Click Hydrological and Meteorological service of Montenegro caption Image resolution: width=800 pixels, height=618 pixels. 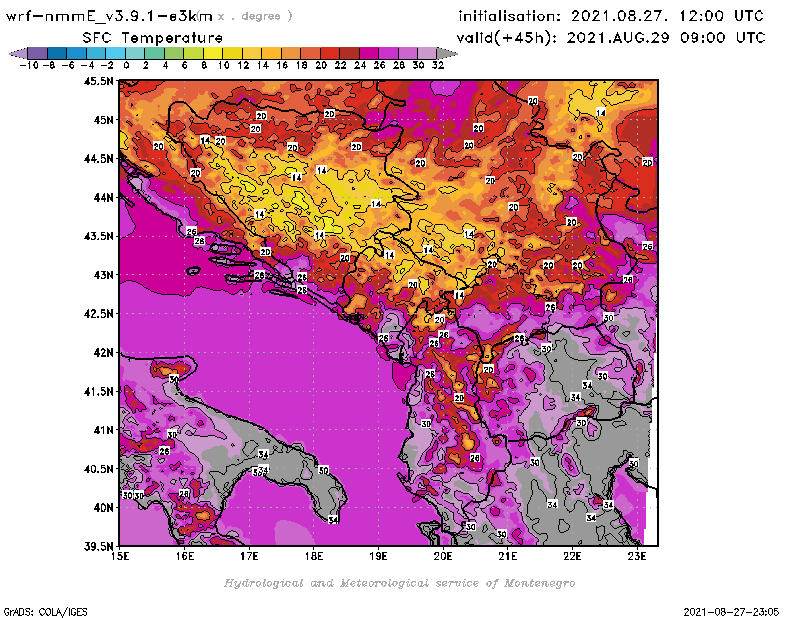pyautogui.click(x=399, y=583)
